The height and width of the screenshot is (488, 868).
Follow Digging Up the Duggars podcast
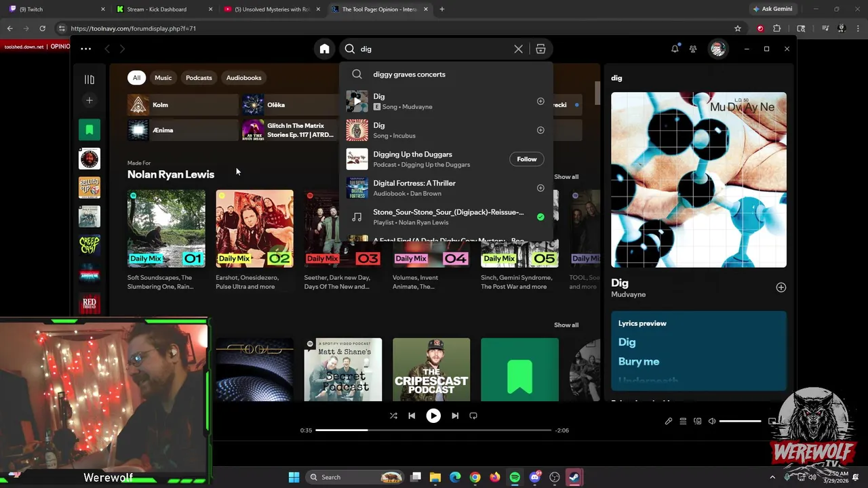tap(526, 159)
